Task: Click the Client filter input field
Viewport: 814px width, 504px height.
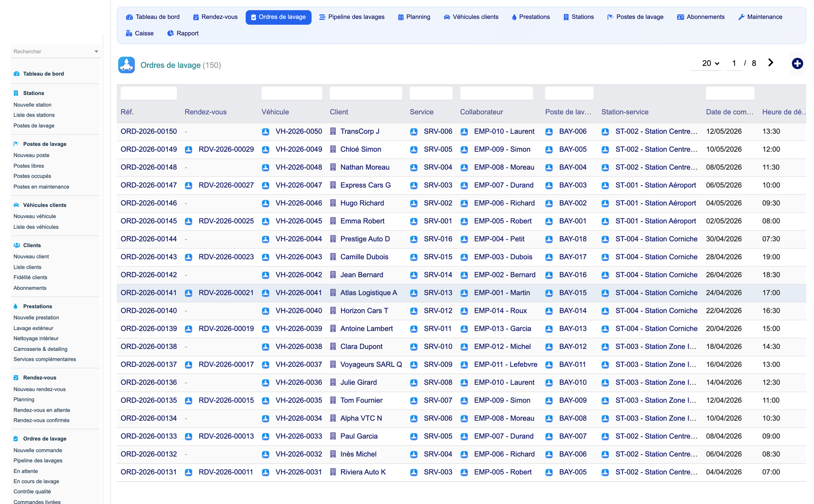Action: (x=366, y=93)
